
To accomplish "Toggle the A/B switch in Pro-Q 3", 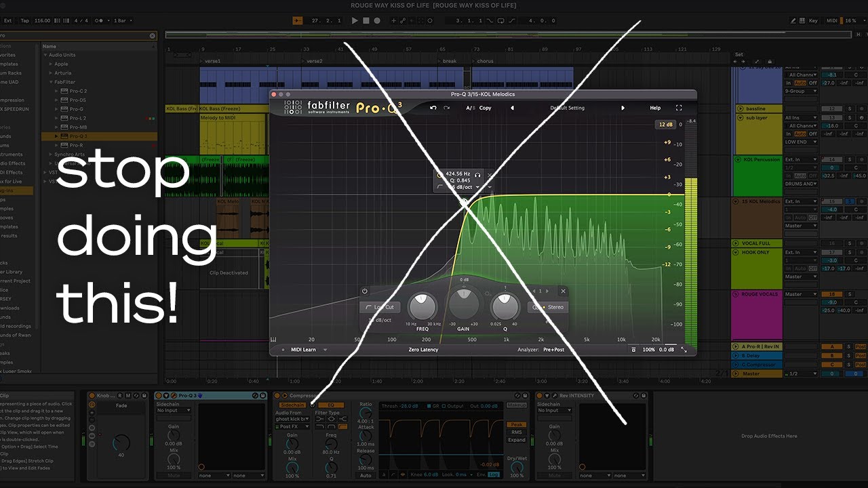I will (471, 108).
